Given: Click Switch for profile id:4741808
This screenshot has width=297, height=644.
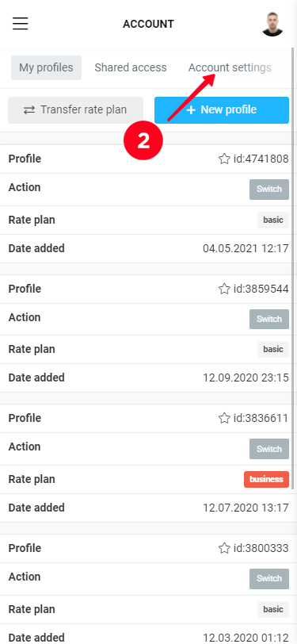Looking at the screenshot, I should (x=269, y=190).
